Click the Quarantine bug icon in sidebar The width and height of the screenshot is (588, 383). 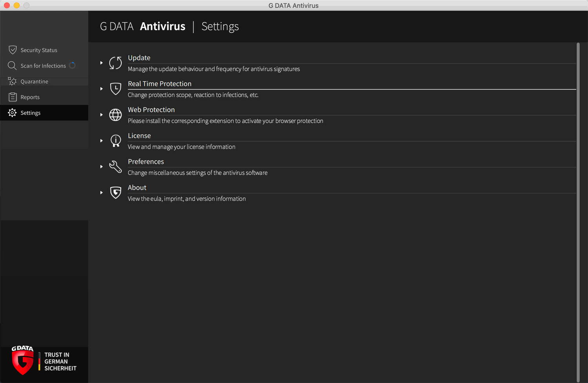coord(13,82)
